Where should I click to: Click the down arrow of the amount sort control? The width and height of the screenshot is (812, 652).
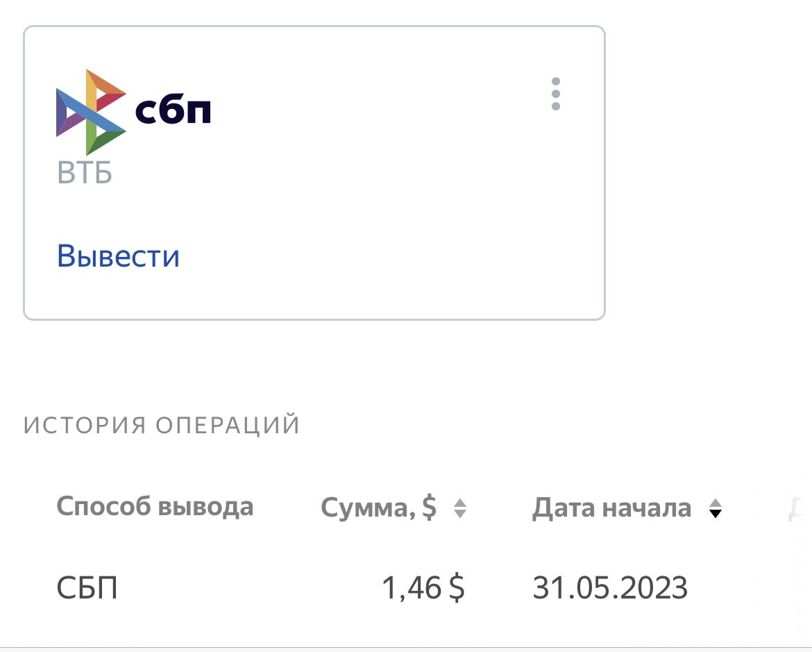pos(460,513)
